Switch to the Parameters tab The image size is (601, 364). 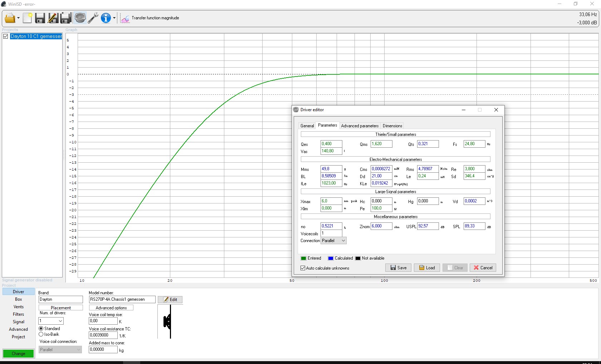327,125
